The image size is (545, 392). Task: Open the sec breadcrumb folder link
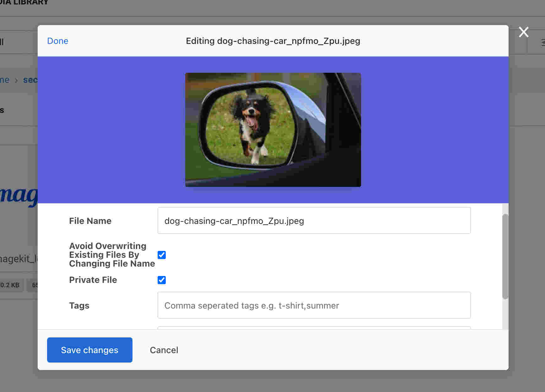[31, 80]
